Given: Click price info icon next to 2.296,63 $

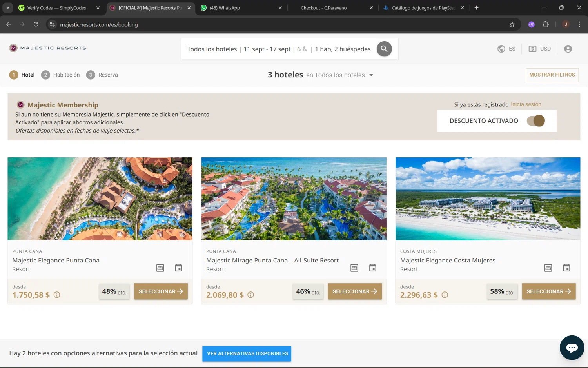Looking at the screenshot, I should point(445,295).
